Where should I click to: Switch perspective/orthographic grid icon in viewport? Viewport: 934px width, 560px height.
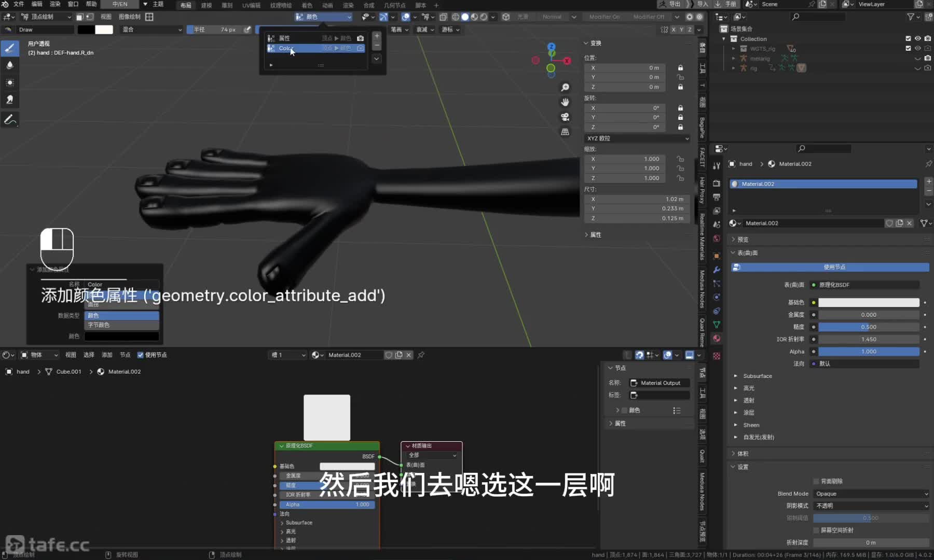tap(565, 132)
